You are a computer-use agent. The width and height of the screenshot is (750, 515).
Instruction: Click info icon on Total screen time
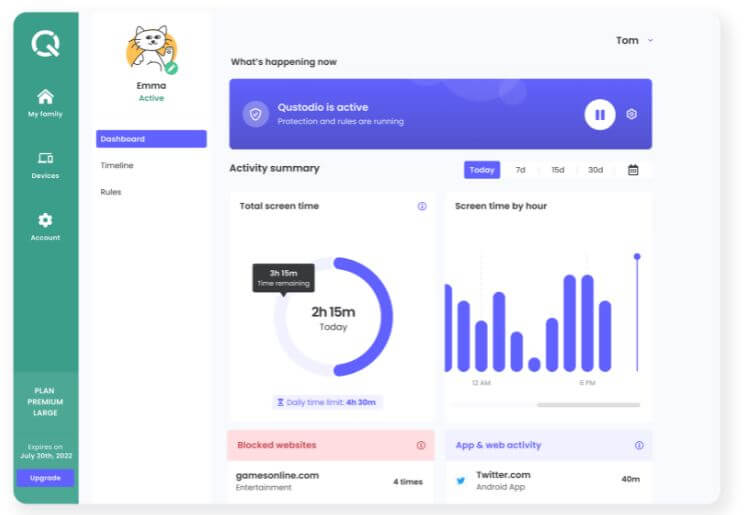[x=422, y=206]
